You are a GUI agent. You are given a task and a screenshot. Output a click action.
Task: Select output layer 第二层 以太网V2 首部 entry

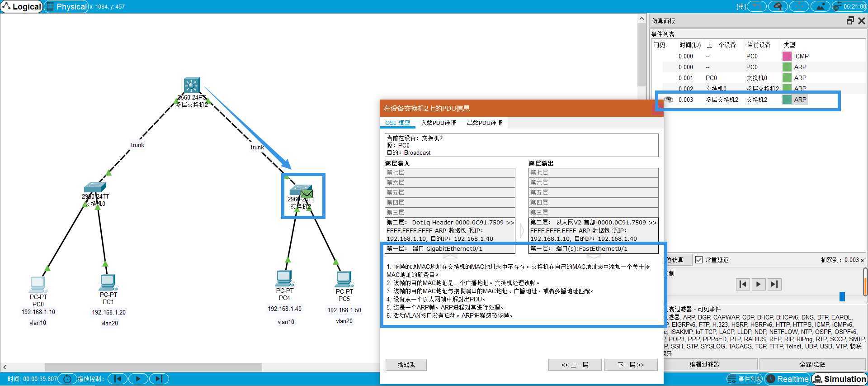(593, 230)
